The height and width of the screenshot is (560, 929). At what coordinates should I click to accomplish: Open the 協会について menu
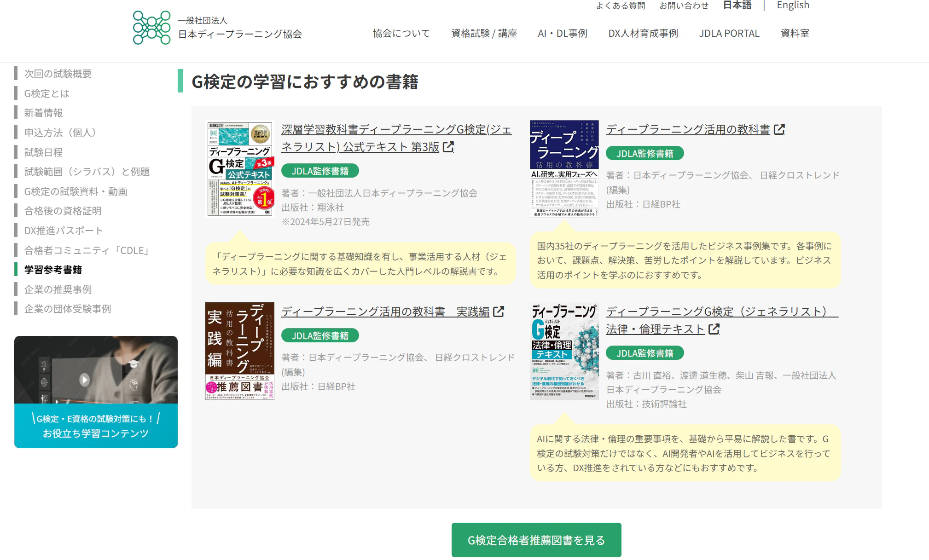pos(401,33)
